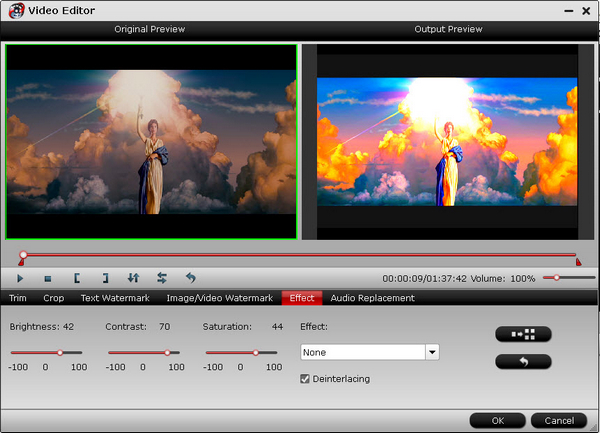The image size is (600, 433).
Task: Flip video vertically with up-down arrows icon
Action: tap(133, 278)
